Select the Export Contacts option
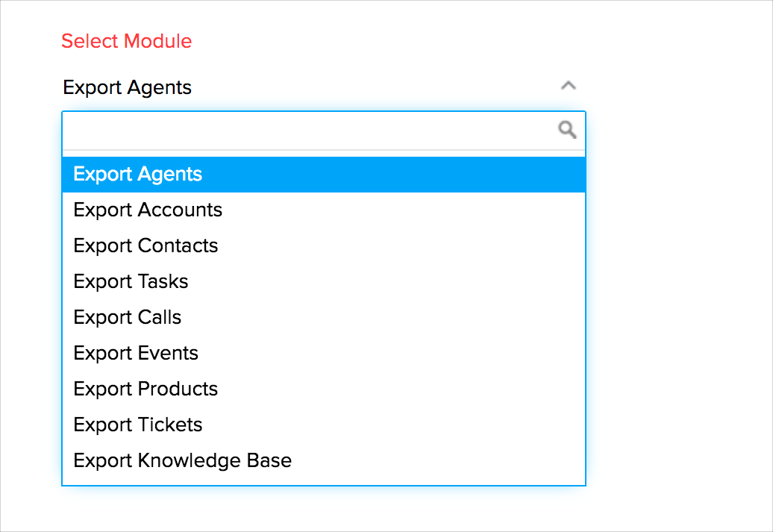Screen dimensions: 773x532 coord(323,246)
